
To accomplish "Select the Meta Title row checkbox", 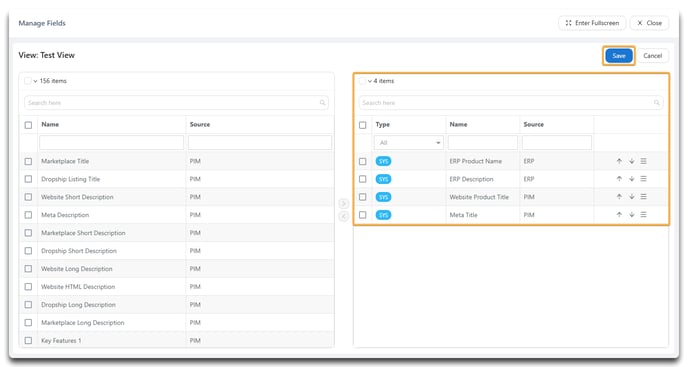I will coord(362,215).
